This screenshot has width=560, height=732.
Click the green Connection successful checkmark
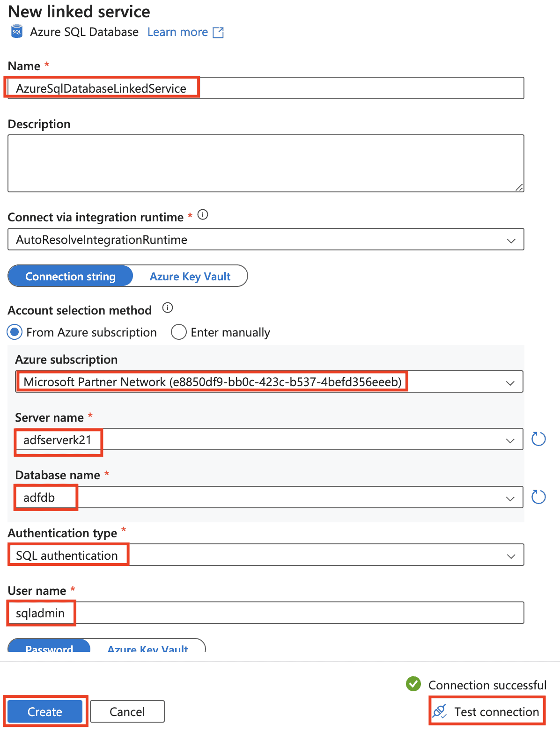[x=413, y=684]
